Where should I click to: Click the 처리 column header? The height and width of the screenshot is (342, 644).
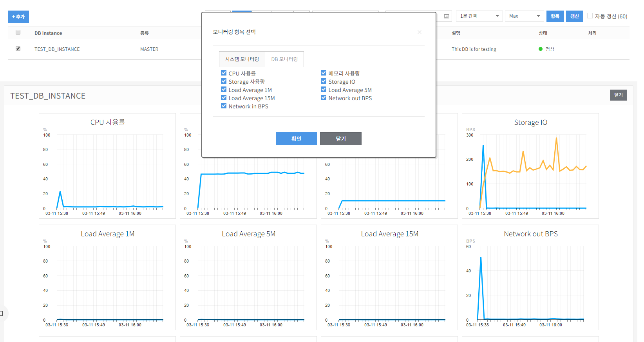point(592,33)
